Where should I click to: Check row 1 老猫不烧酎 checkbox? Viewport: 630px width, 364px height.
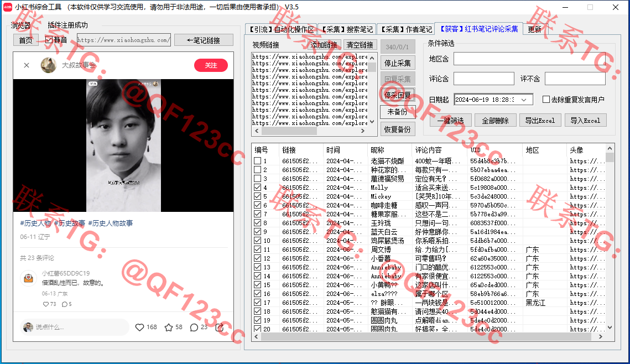258,161
